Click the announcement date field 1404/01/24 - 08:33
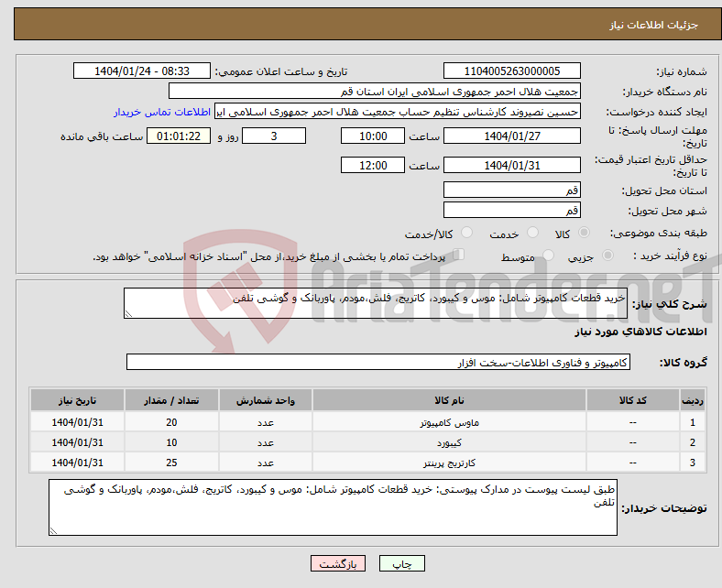The width and height of the screenshot is (722, 588). [142, 71]
